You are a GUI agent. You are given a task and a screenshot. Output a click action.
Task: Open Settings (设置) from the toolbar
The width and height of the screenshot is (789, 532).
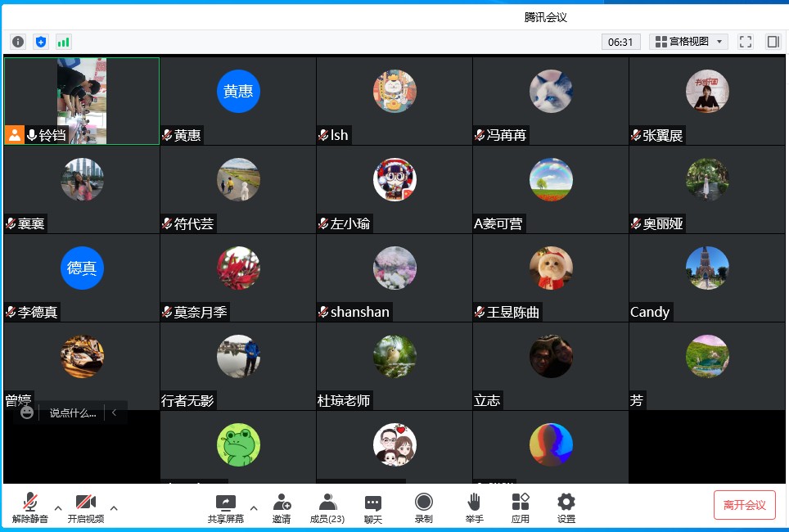[x=566, y=507]
